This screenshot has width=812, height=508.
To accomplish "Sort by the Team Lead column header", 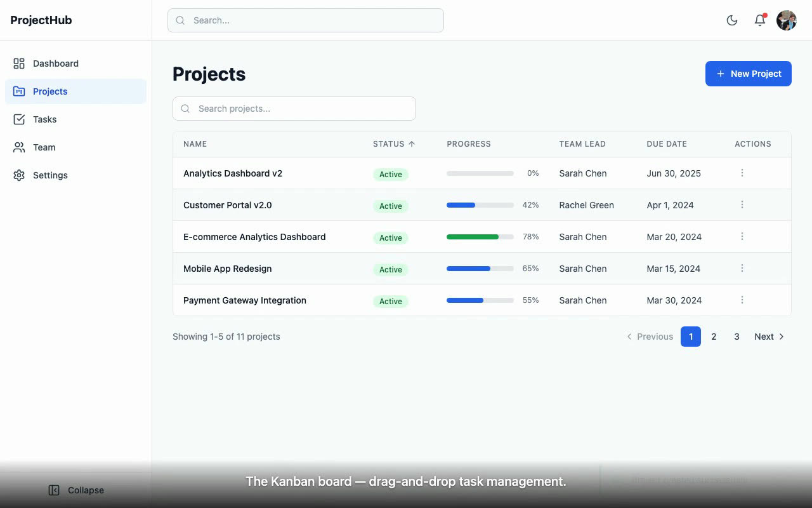I will pos(582,144).
